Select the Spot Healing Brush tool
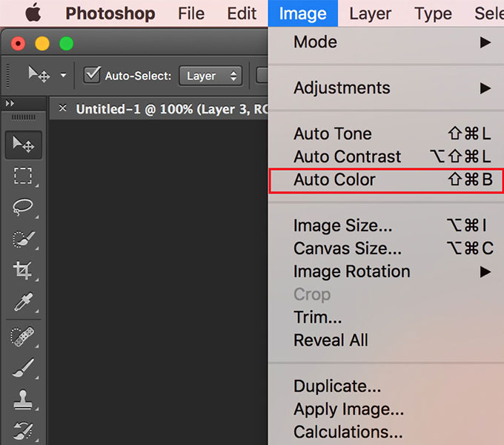504x445 pixels. pyautogui.click(x=22, y=336)
